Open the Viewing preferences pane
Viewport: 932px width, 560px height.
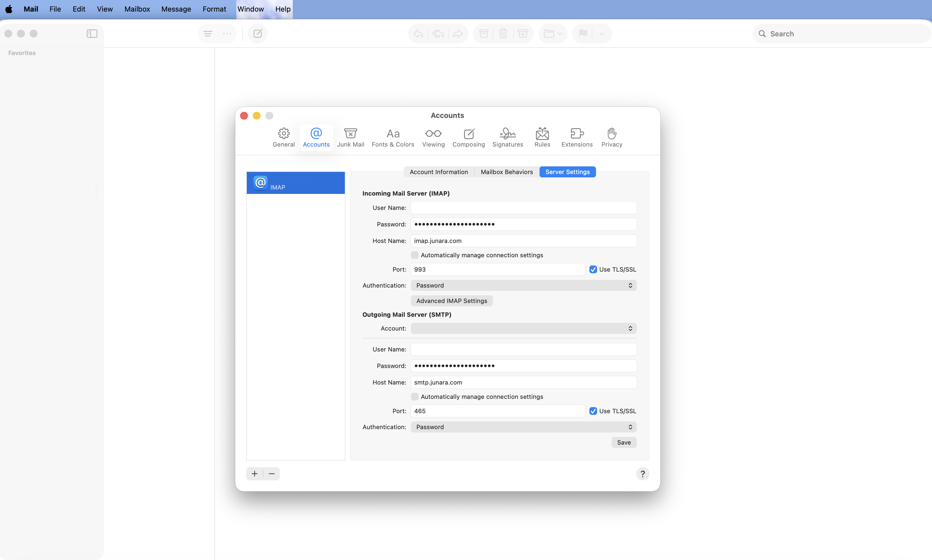(433, 137)
